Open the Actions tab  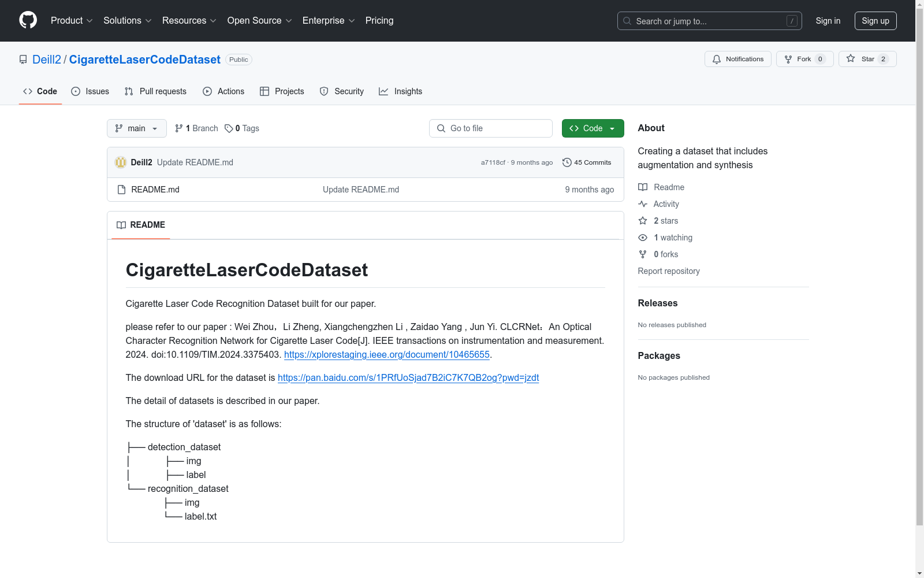pyautogui.click(x=223, y=91)
